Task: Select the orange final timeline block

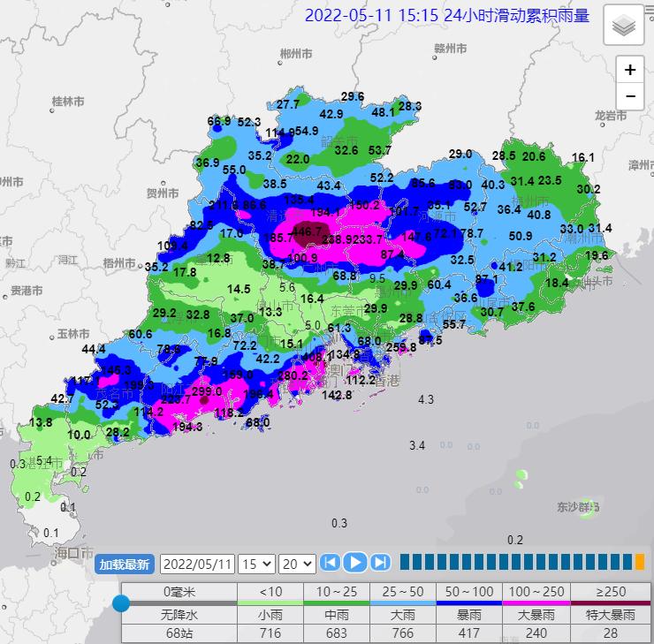Action: pyautogui.click(x=640, y=562)
